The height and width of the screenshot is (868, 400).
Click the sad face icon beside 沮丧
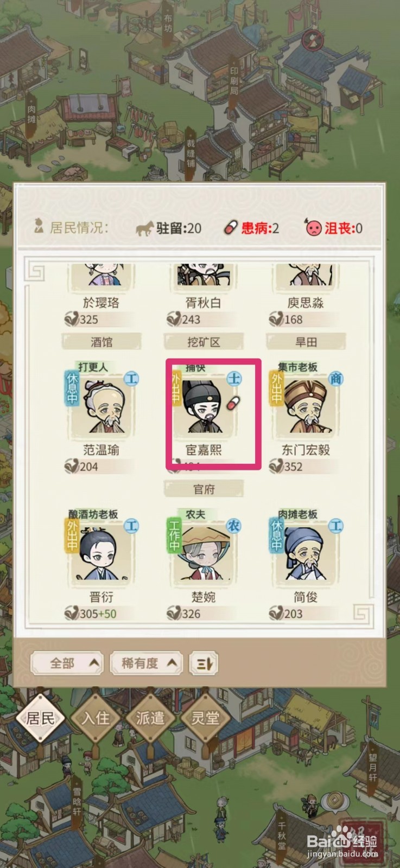(313, 228)
